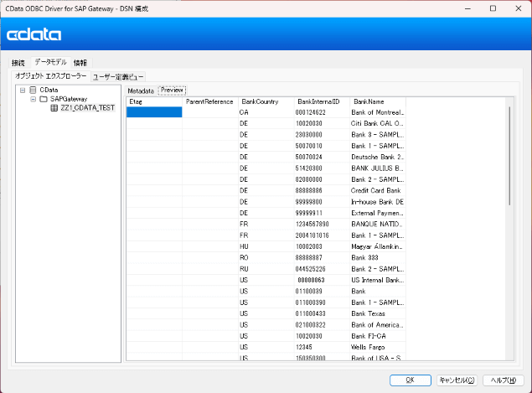Switch to the 接続 tab
Viewport: 532px width, 393px height.
pyautogui.click(x=18, y=63)
